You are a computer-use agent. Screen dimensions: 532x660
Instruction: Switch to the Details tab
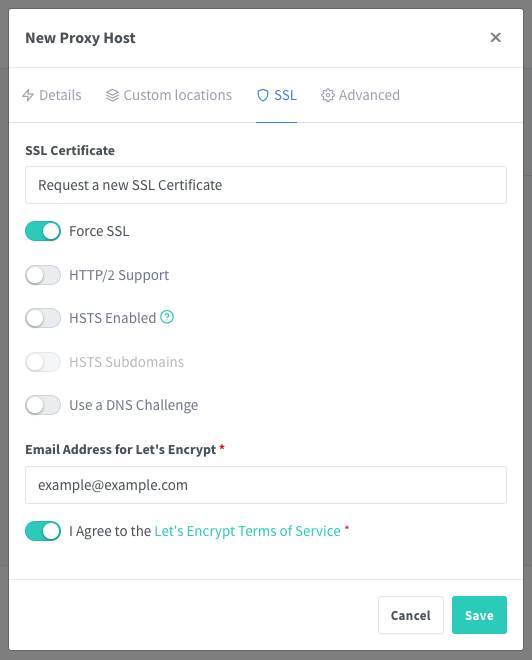tap(52, 95)
